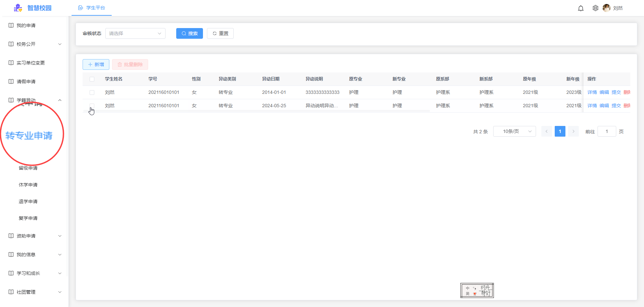Click the 智慧校园 logo icon

click(x=18, y=8)
